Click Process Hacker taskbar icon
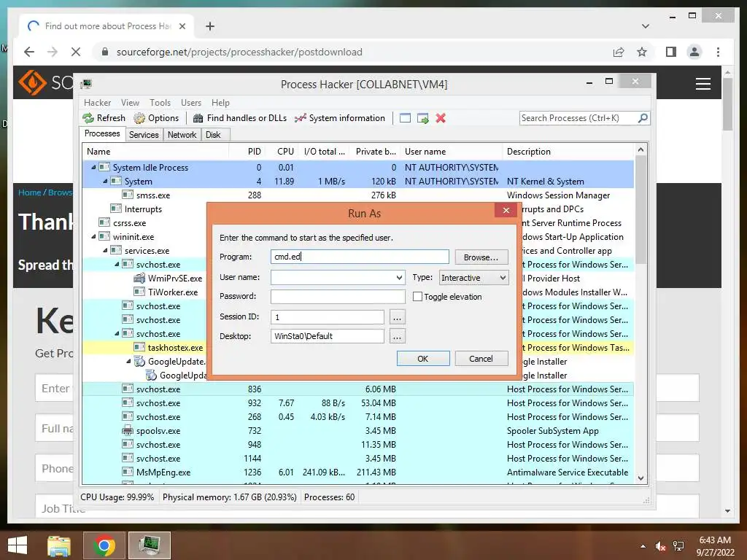747x560 pixels. (149, 545)
